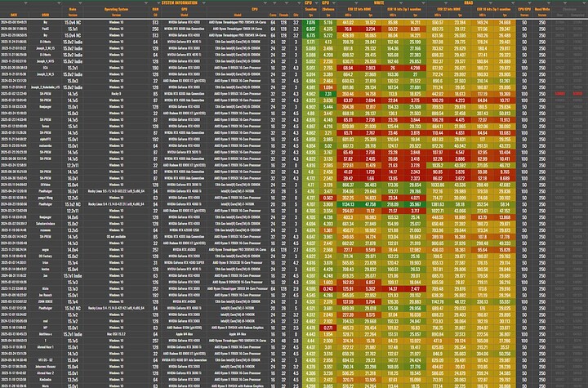Select GPU cell NVIDIA RTX A2000 12GB

point(184,230)
